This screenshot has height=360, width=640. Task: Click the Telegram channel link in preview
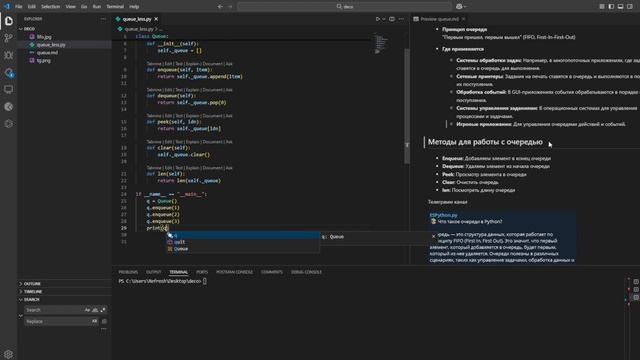pyautogui.click(x=443, y=215)
